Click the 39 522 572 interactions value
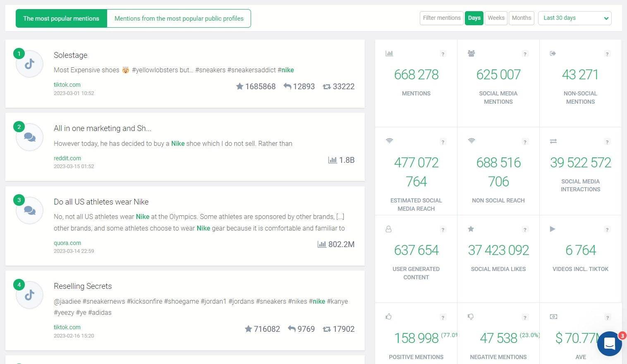This screenshot has width=627, height=364. 581,163
